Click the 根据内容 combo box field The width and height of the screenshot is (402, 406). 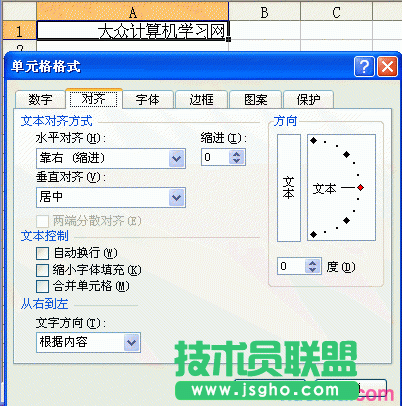(88, 342)
